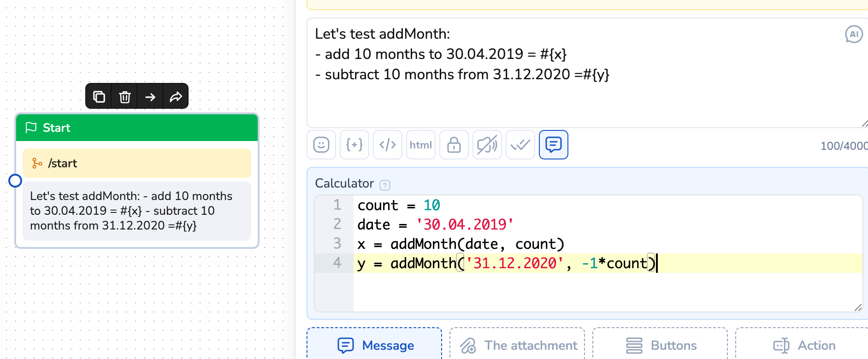Delete the Start block with trash icon
Screen dimensions: 868x359
click(x=124, y=97)
